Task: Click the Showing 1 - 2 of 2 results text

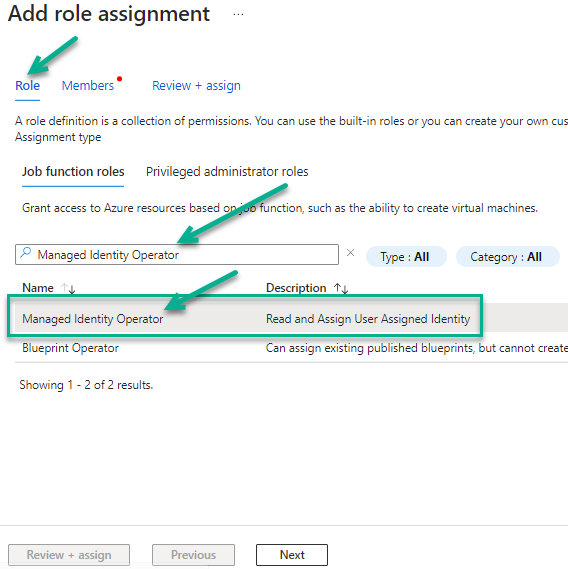Action: pyautogui.click(x=86, y=385)
